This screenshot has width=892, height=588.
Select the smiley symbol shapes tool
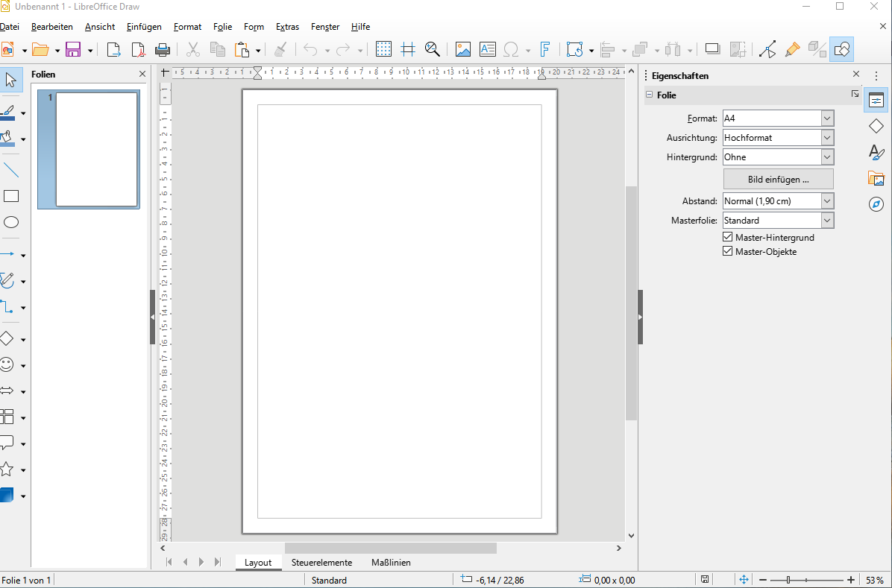(x=7, y=364)
